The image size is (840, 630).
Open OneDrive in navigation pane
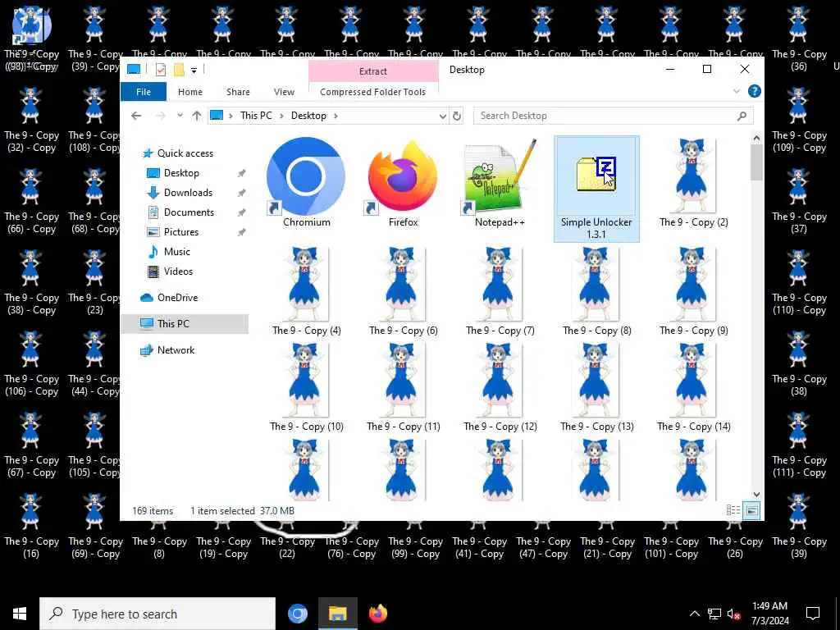177,298
